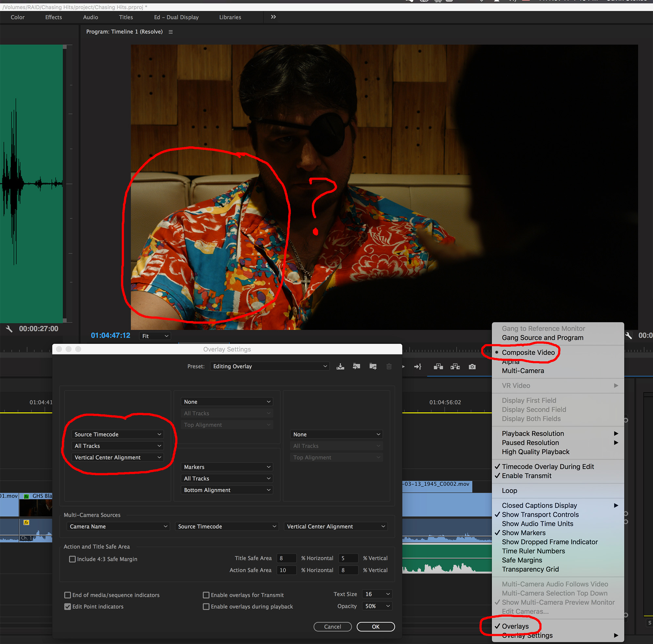Open the Editing Overlay preset dropdown
The width and height of the screenshot is (653, 644).
click(269, 366)
